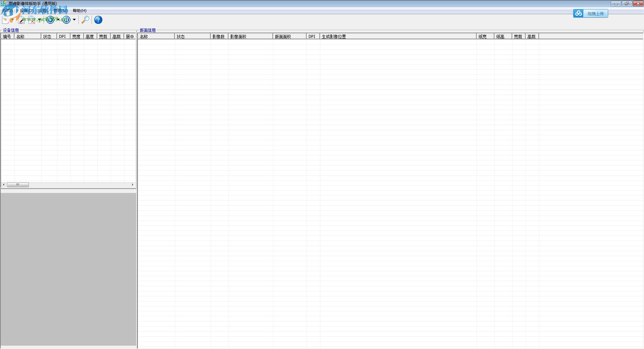Click the edit layout pencil icon

[21, 20]
